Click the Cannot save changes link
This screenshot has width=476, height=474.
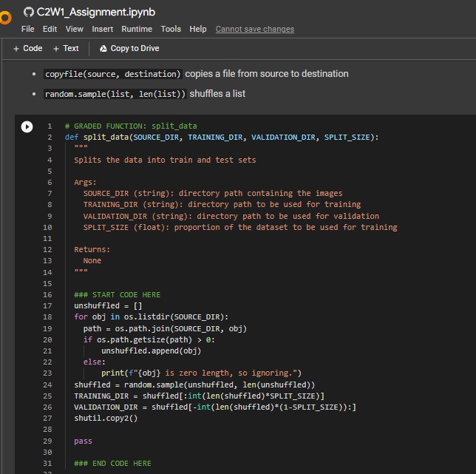pos(255,29)
